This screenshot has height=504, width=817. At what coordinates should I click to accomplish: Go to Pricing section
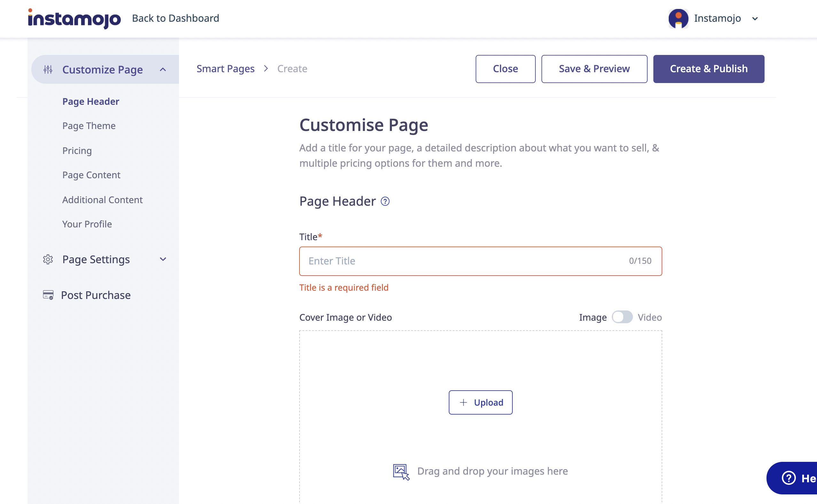[x=77, y=150]
